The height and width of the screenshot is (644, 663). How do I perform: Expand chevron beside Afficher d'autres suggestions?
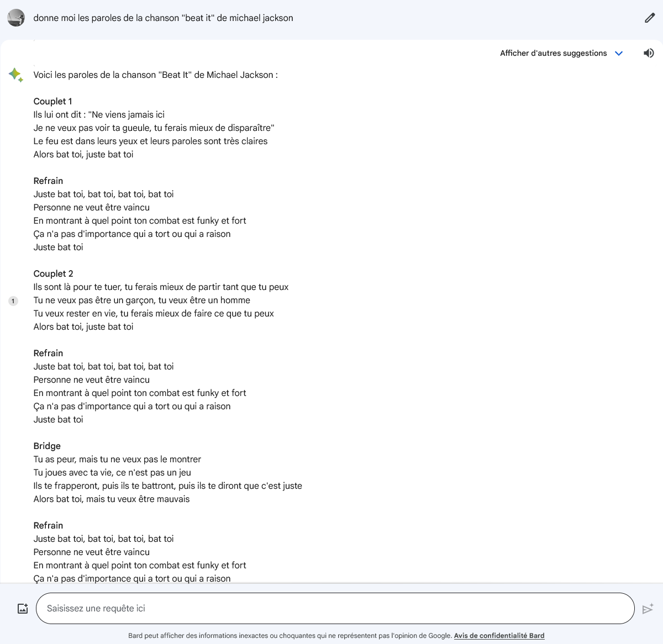point(619,54)
